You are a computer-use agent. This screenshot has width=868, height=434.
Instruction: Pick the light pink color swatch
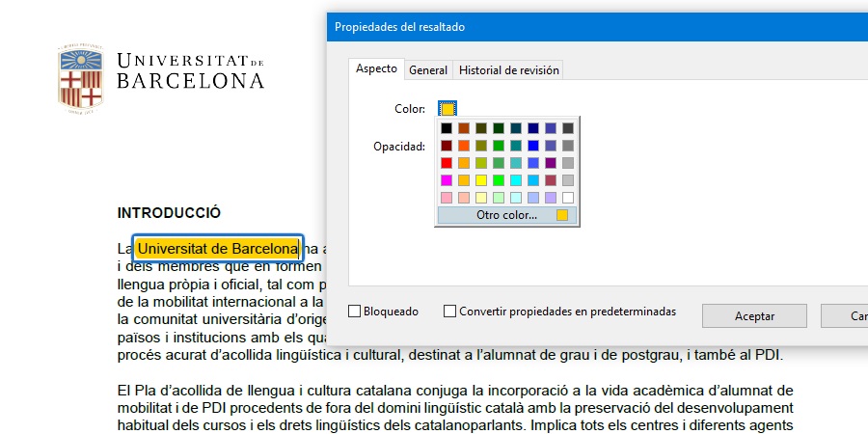click(x=447, y=198)
